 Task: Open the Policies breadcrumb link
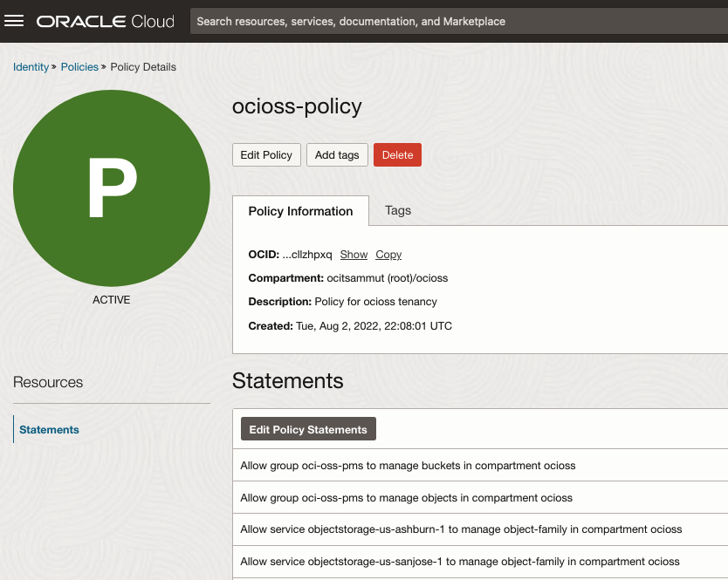tap(79, 67)
